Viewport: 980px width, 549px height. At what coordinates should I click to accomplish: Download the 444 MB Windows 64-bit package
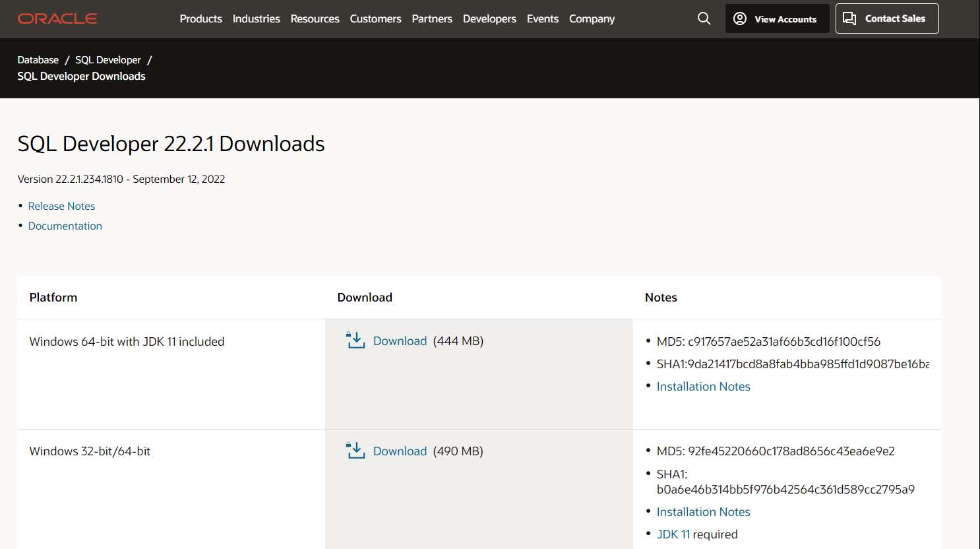click(400, 340)
